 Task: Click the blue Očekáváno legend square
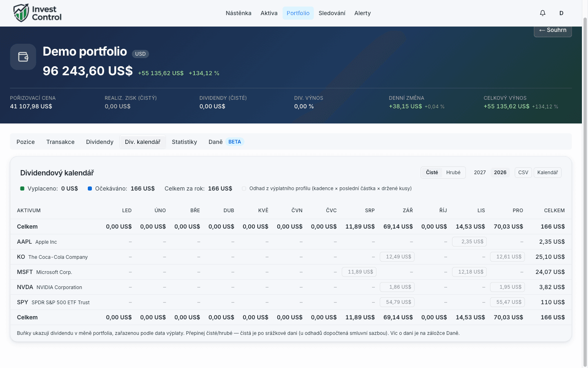90,188
